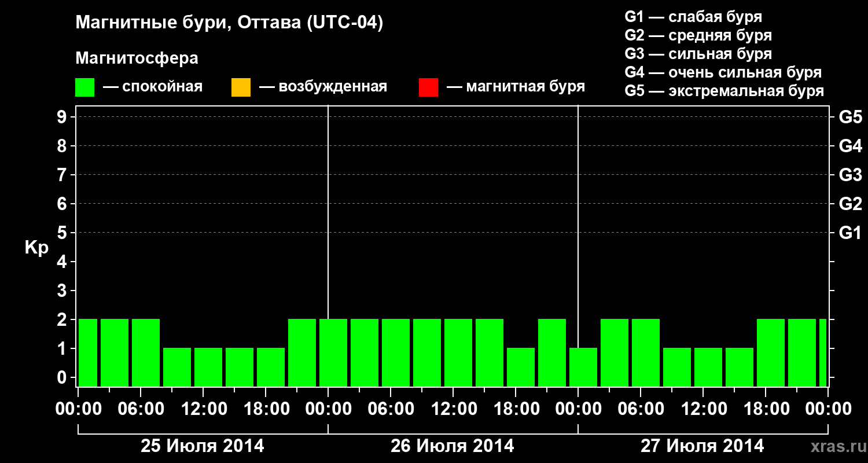Click the Kp bar above 06:00 on 26 Июля
This screenshot has height=463, width=868.
pyautogui.click(x=396, y=352)
